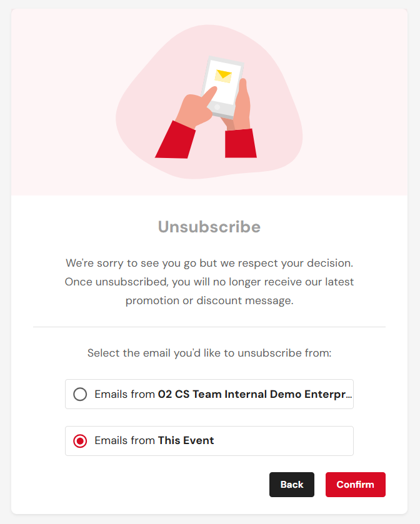
Task: Click "Select the email you'd like" prompt text
Action: click(x=209, y=353)
